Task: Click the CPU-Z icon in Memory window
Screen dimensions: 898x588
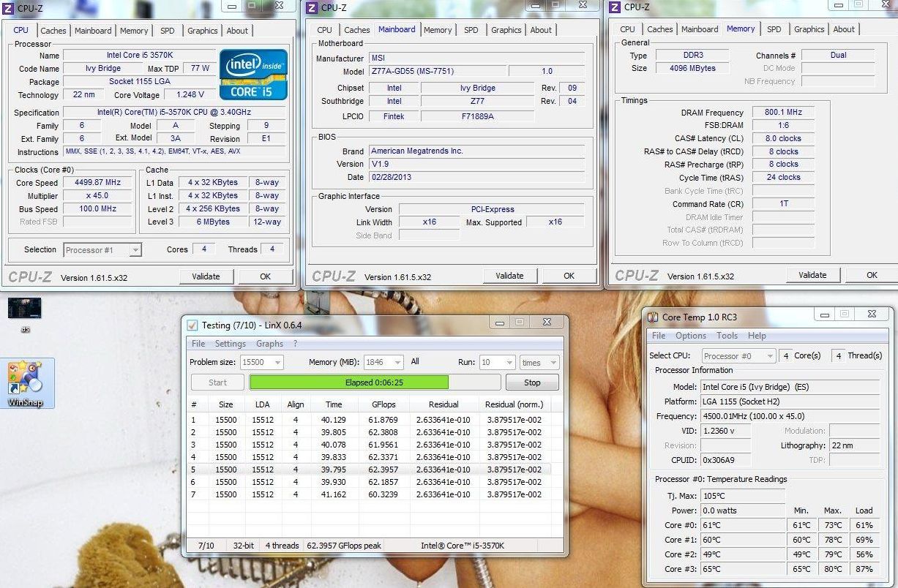Action: (x=614, y=7)
